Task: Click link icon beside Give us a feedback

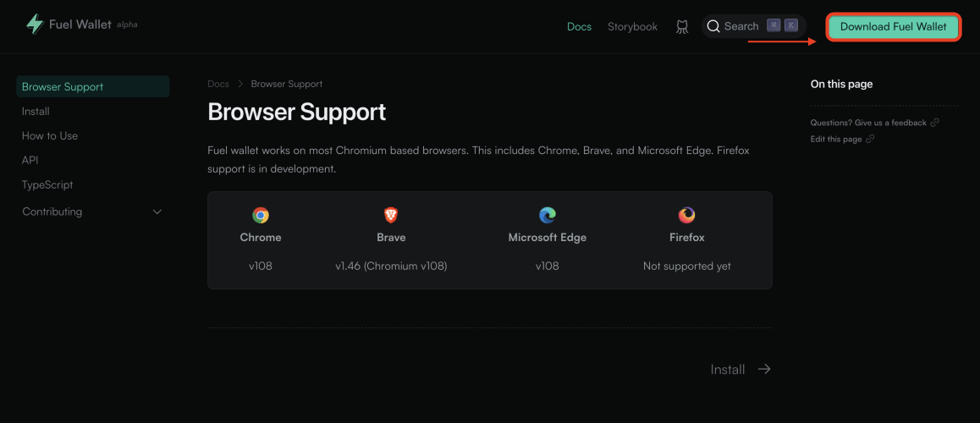Action: pyautogui.click(x=934, y=123)
